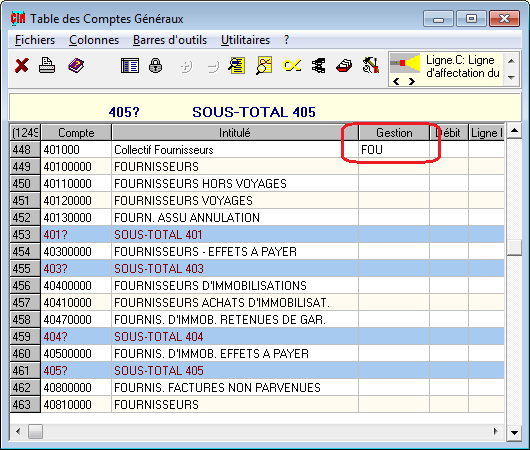Select row header 461

click(x=25, y=371)
